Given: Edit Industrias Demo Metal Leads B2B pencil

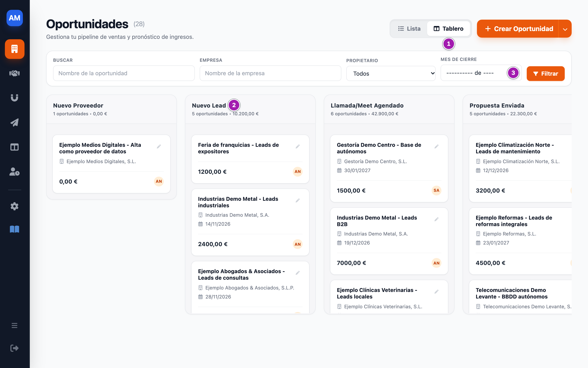Looking at the screenshot, I should pos(436,219).
